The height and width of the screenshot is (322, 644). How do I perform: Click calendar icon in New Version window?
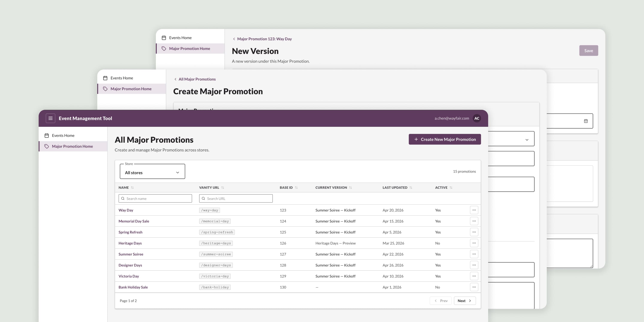point(586,121)
